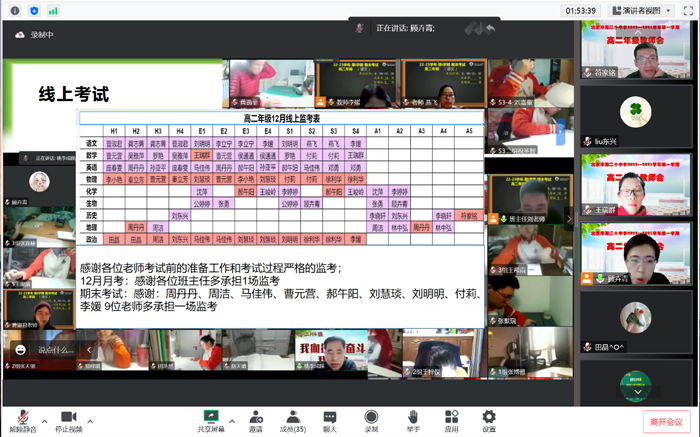Select liu东兴 participant tile
Viewport: 700px width, 437px height.
click(636, 117)
